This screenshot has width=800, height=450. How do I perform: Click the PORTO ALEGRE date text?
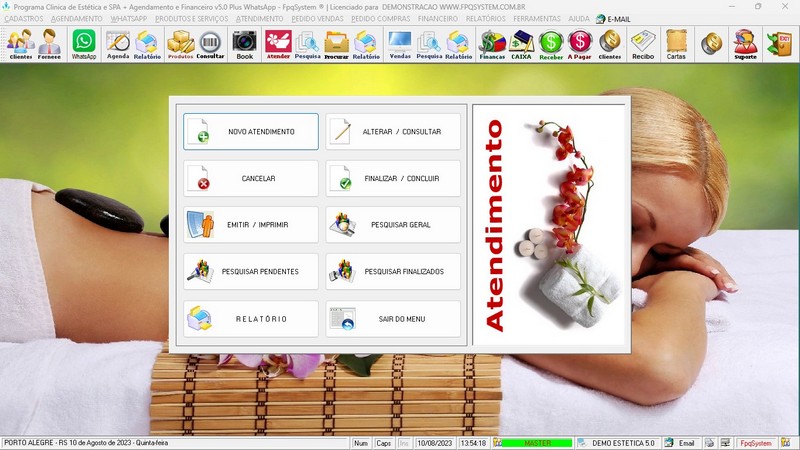(86, 443)
